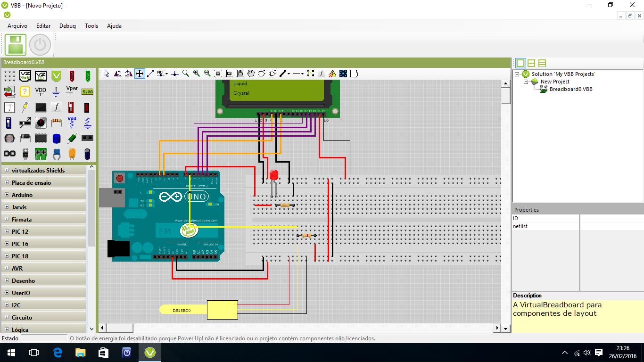The image size is (644, 362).
Task: Click the three-pane layout view icon
Action: click(542, 63)
